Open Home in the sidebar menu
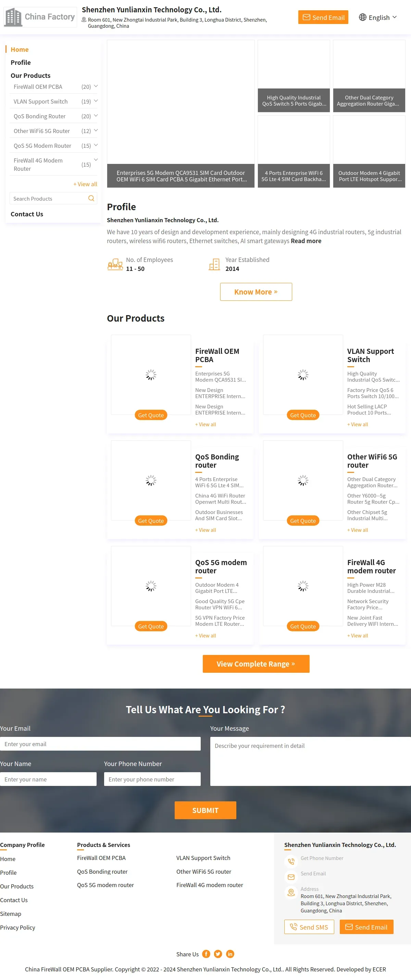Image resolution: width=411 pixels, height=980 pixels. pos(20,49)
